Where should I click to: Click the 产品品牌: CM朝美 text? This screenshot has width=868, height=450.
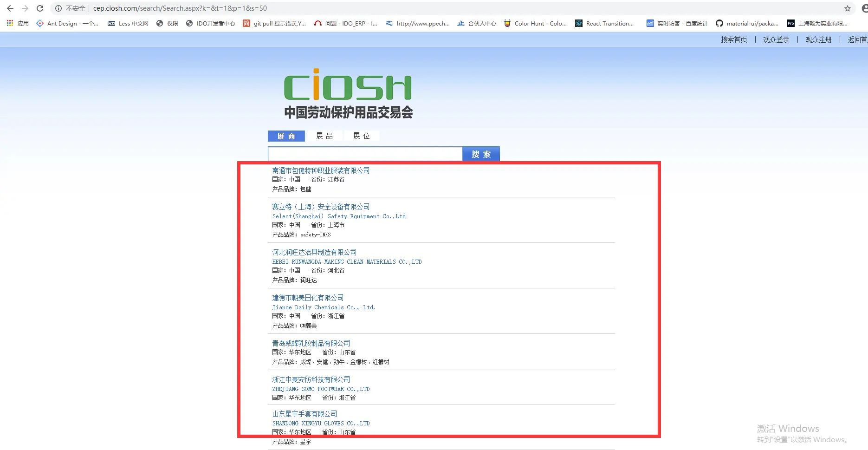[x=294, y=326]
